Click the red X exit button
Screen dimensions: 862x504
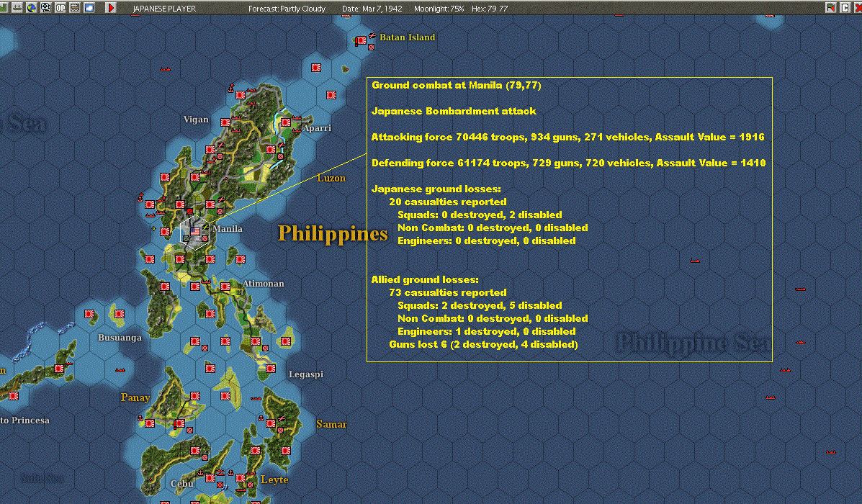(x=858, y=8)
